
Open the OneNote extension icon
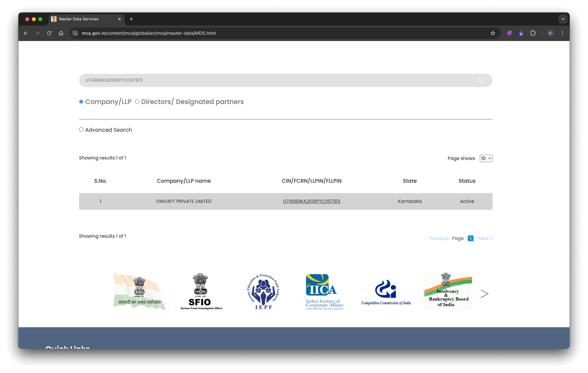point(509,33)
